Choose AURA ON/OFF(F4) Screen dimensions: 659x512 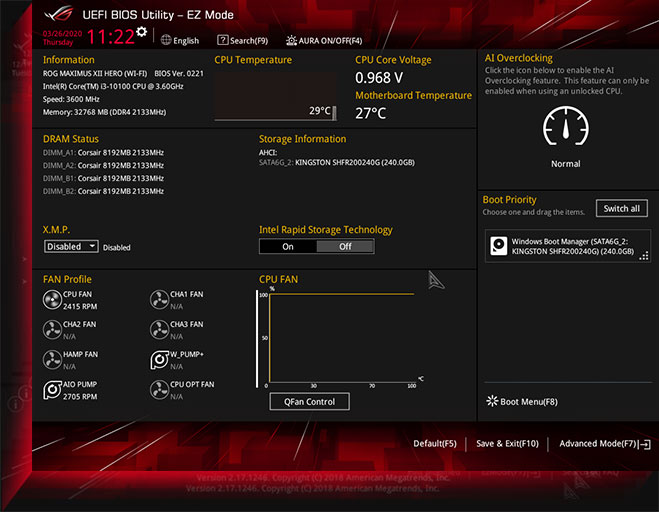(330, 40)
